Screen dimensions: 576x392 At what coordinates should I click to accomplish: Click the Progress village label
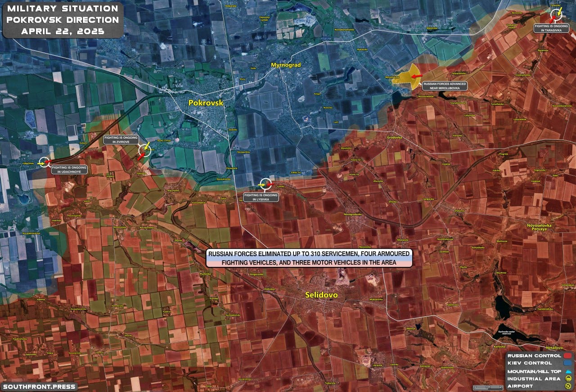[x=504, y=154]
